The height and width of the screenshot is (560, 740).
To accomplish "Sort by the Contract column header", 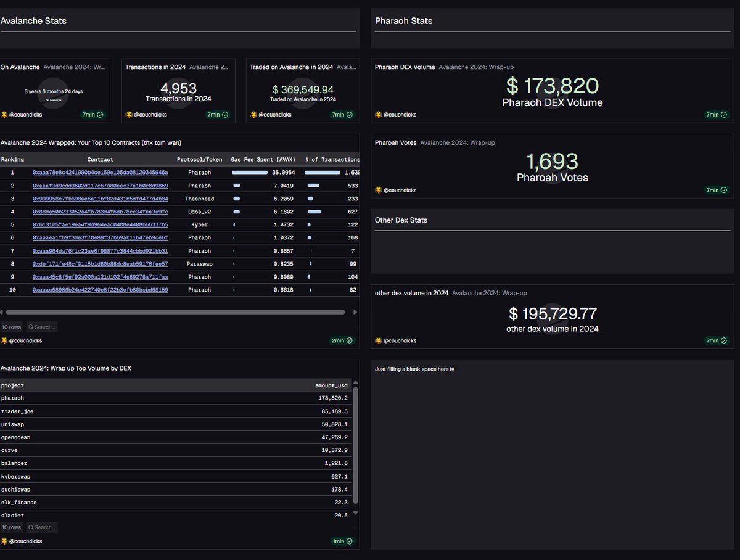I will pyautogui.click(x=100, y=159).
